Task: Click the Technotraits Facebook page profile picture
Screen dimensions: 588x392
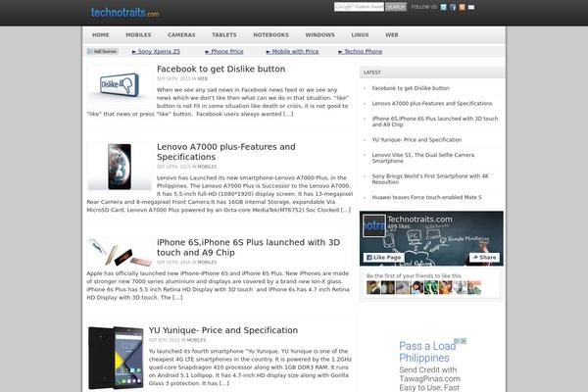Action: 374,225
